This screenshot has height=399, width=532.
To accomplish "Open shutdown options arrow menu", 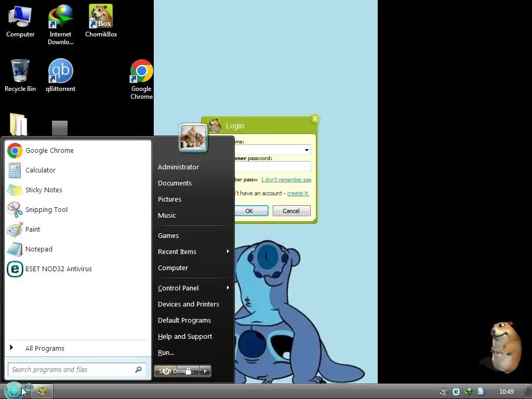I will 205,371.
